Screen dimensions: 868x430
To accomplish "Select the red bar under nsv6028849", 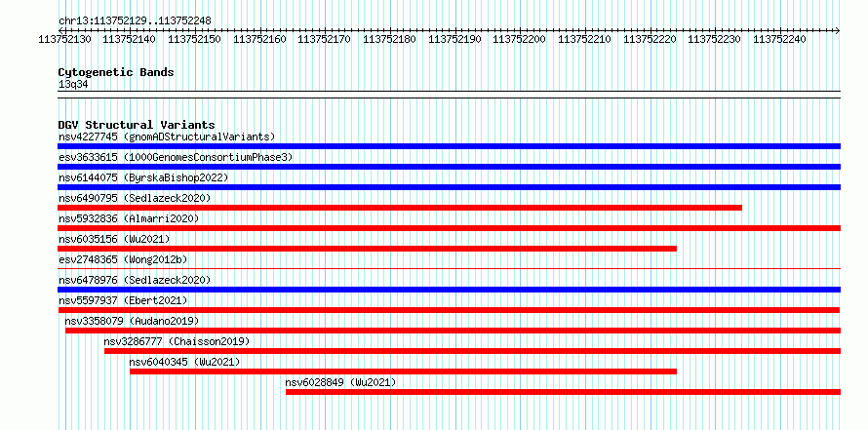I will pos(564,392).
